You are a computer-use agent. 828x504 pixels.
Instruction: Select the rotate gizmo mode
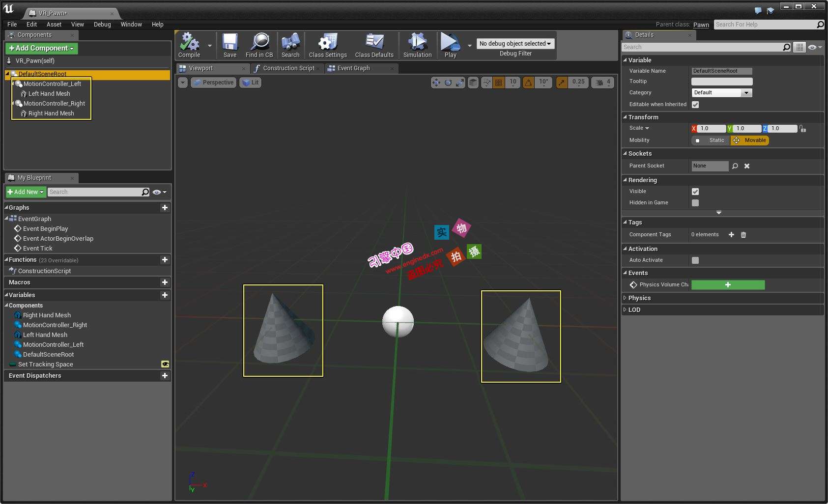448,83
